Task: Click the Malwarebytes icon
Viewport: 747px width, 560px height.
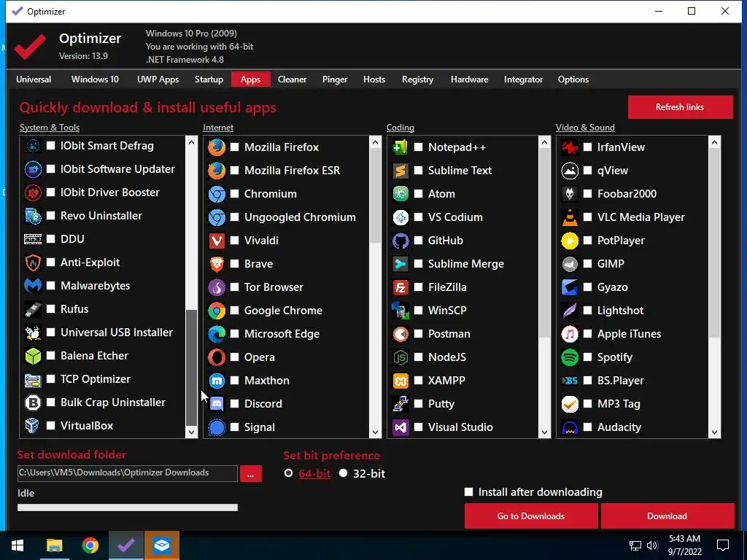Action: tap(33, 286)
